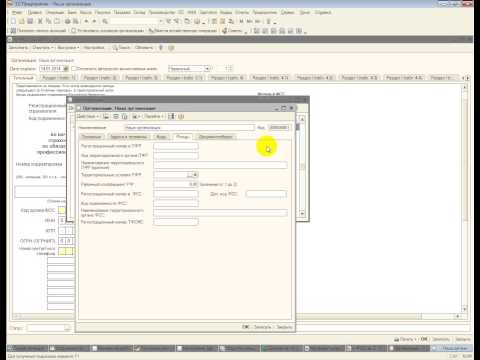Click Закрыть button in organization dialog

(x=284, y=327)
